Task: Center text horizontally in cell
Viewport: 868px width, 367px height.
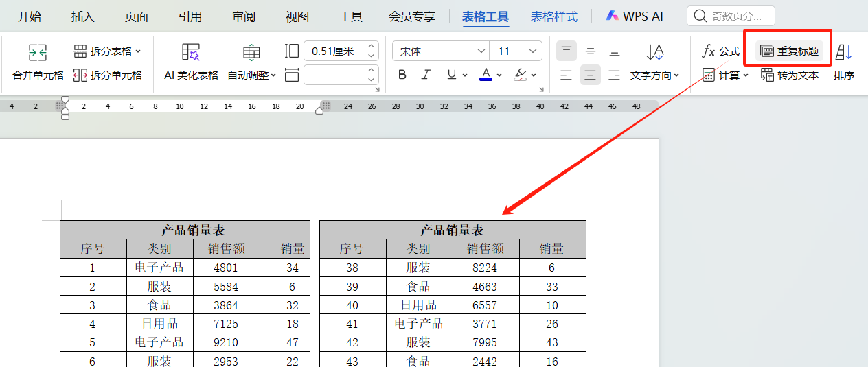Action: pyautogui.click(x=591, y=75)
